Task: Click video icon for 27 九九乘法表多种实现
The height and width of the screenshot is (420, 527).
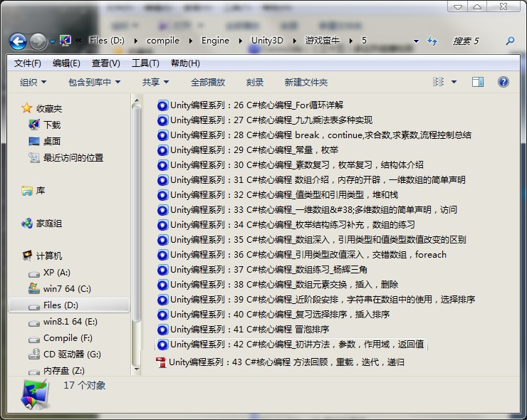Action: coord(162,120)
